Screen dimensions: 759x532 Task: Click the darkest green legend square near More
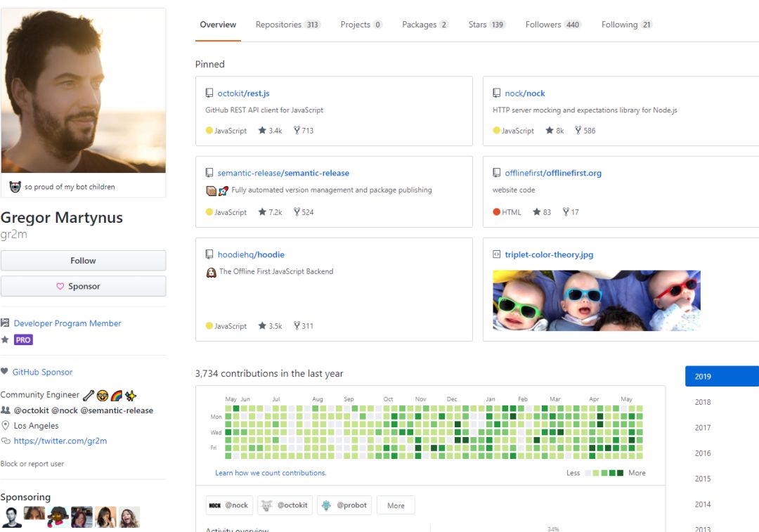(x=620, y=473)
